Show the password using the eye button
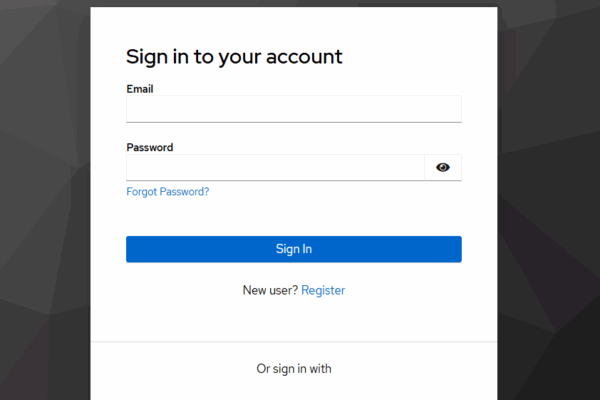This screenshot has height=400, width=600. (x=443, y=167)
